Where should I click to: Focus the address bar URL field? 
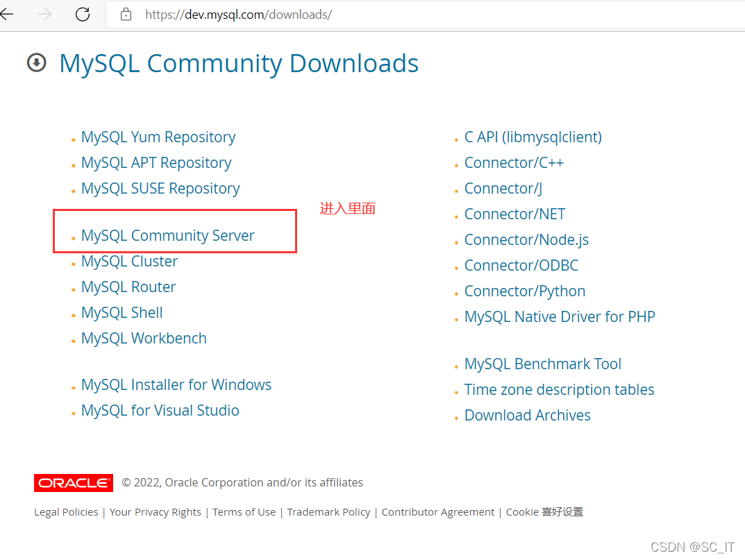point(425,15)
